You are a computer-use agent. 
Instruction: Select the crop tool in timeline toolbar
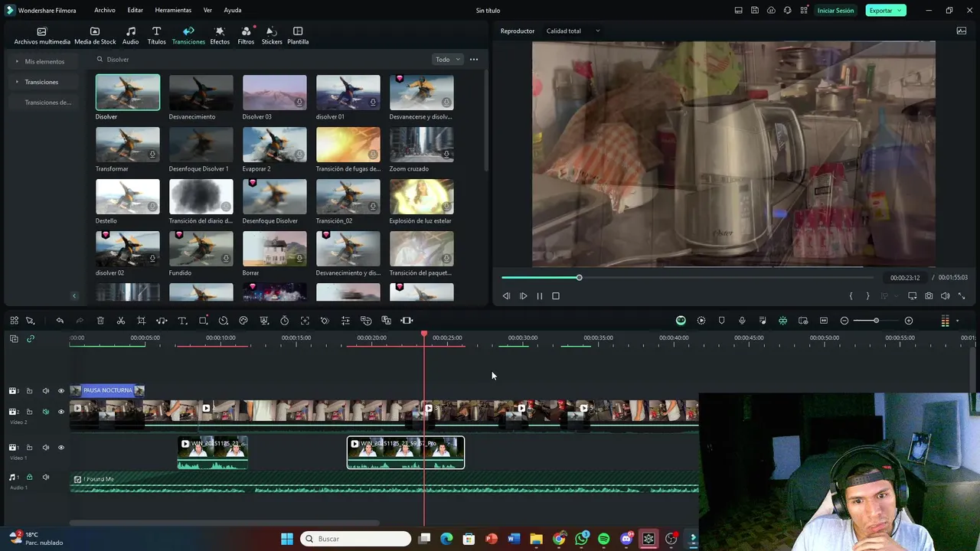click(x=141, y=321)
